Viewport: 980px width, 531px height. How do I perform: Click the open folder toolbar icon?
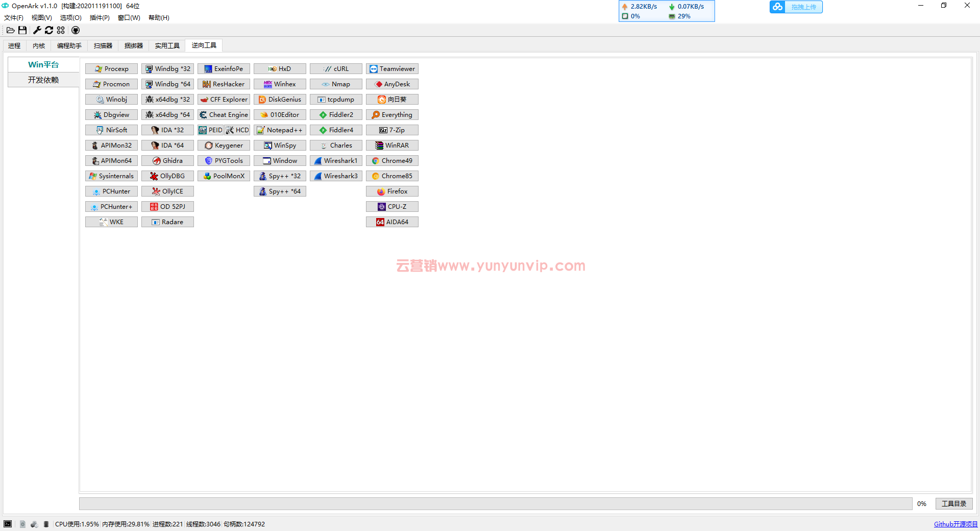pos(10,30)
